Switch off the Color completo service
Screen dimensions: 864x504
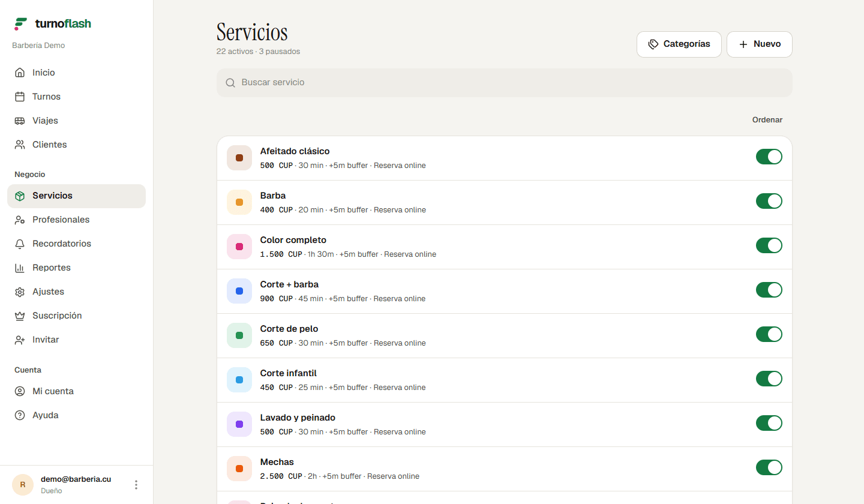769,245
